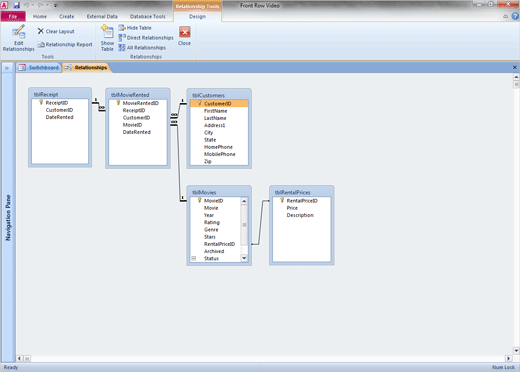
Task: Switch to the Create ribbon tab
Action: coord(67,16)
